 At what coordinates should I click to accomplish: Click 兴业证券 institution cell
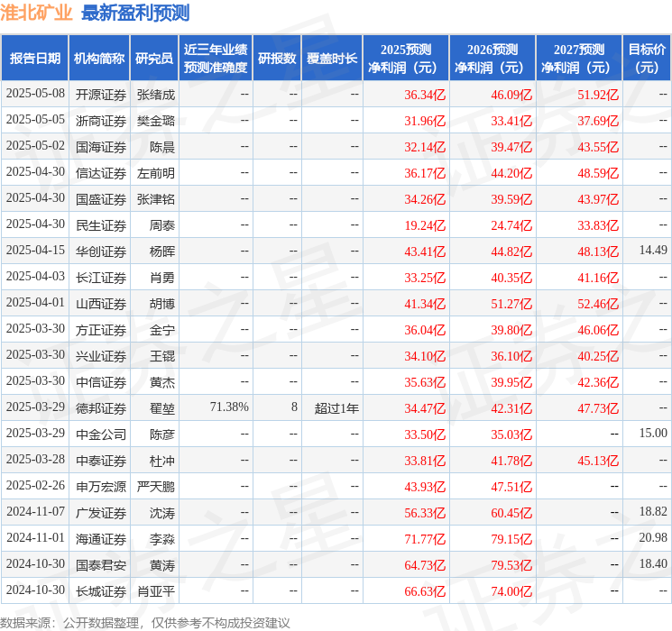[x=101, y=355]
